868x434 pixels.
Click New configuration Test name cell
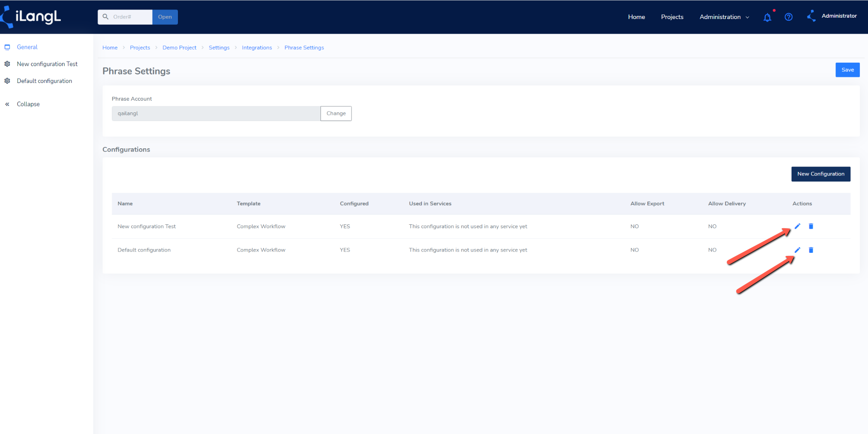pyautogui.click(x=146, y=227)
